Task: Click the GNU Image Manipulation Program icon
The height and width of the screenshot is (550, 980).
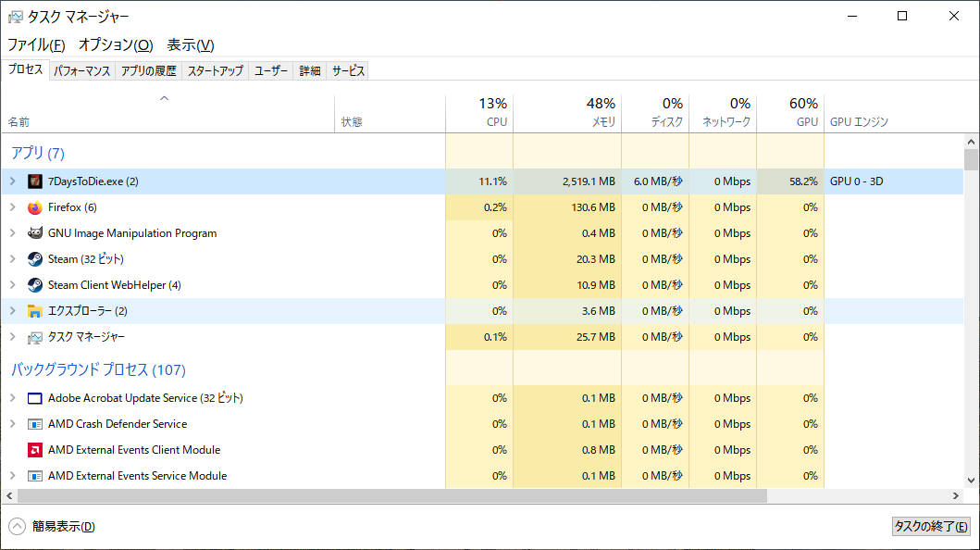Action: pyautogui.click(x=35, y=233)
